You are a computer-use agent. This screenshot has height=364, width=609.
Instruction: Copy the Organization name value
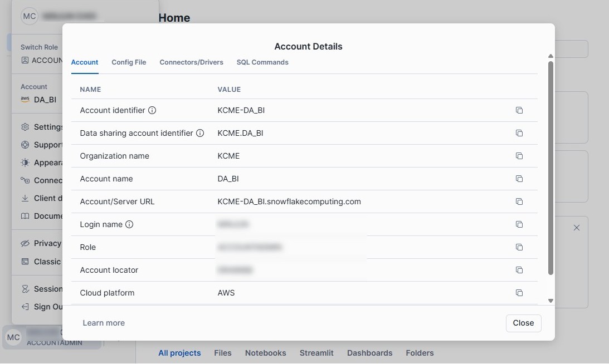point(519,156)
